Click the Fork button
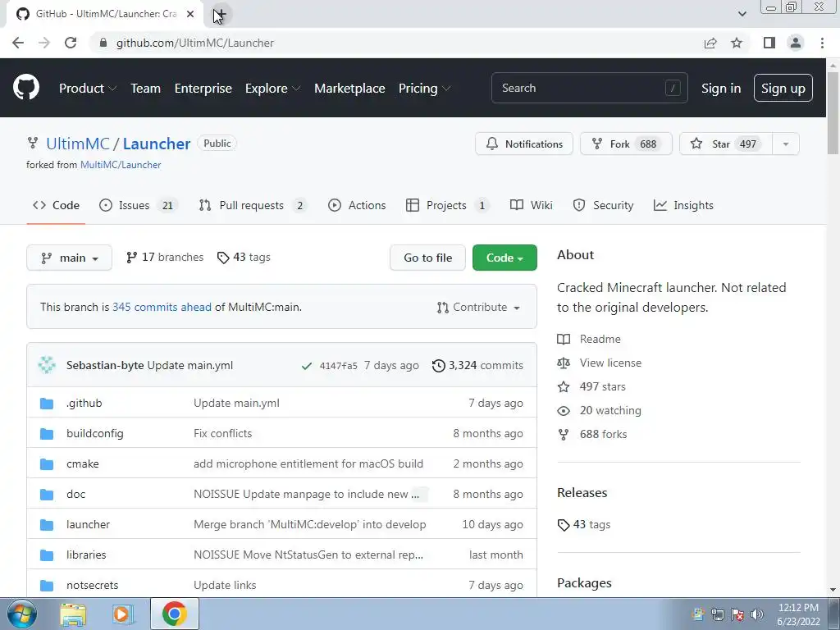The image size is (840, 630). [626, 144]
